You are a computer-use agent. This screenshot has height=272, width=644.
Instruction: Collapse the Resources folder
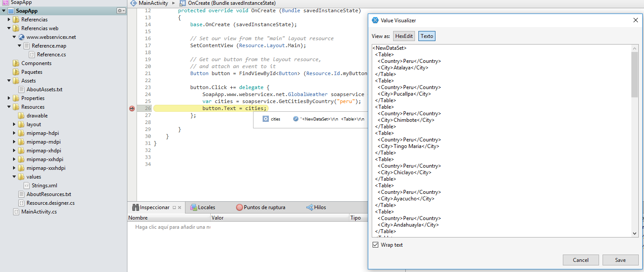(x=10, y=107)
